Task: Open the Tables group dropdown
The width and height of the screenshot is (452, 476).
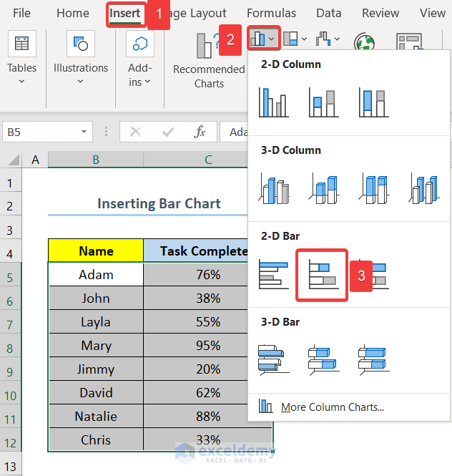Action: 21,82
